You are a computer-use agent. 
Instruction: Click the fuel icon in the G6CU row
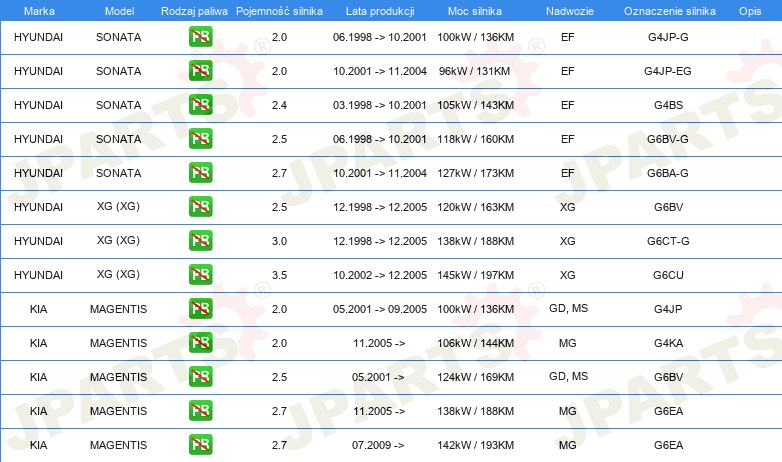tap(200, 274)
